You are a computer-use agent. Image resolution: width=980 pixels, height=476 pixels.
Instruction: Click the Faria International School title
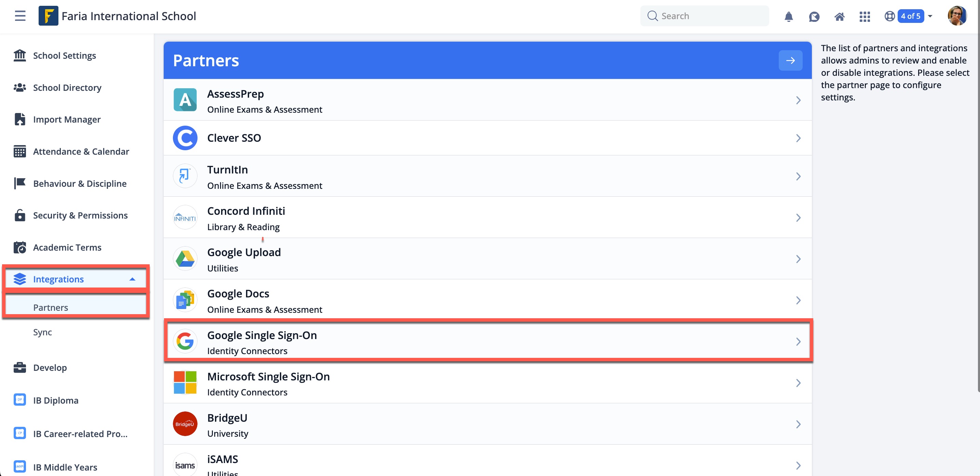(x=128, y=16)
